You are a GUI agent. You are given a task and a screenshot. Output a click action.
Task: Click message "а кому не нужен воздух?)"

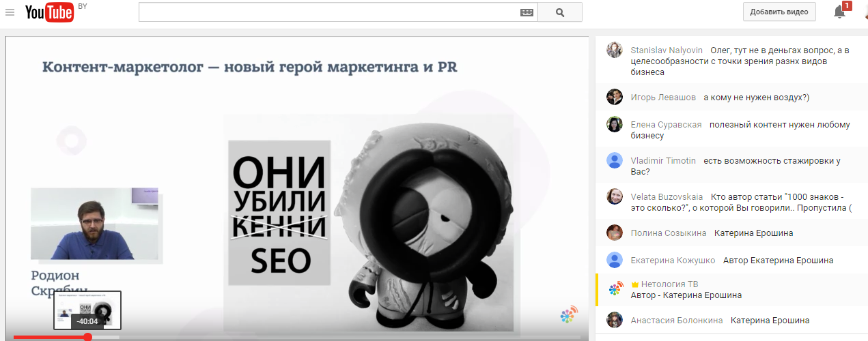click(756, 97)
